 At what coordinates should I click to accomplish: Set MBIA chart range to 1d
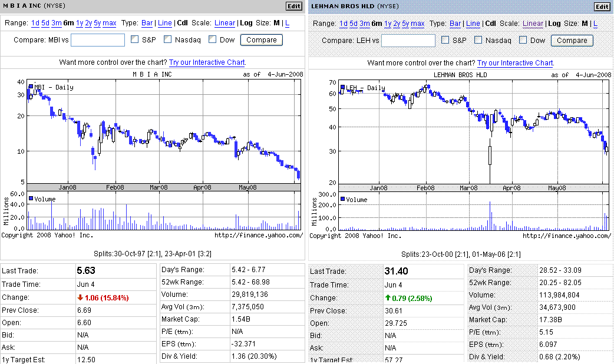point(36,23)
